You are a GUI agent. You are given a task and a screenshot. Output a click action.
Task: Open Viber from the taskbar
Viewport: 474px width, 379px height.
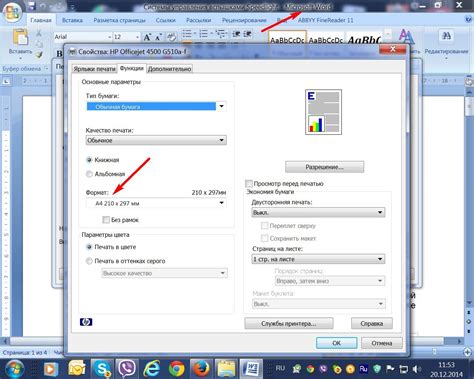(127, 369)
